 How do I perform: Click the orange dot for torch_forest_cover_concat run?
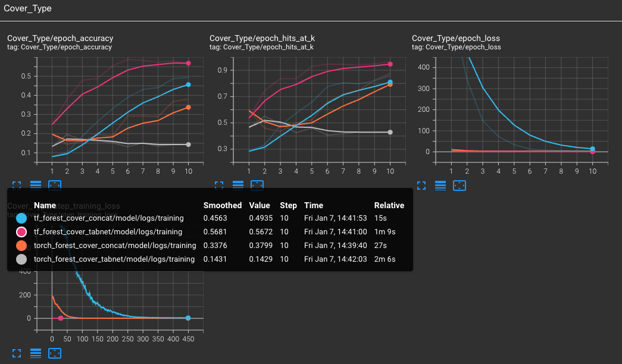21,245
